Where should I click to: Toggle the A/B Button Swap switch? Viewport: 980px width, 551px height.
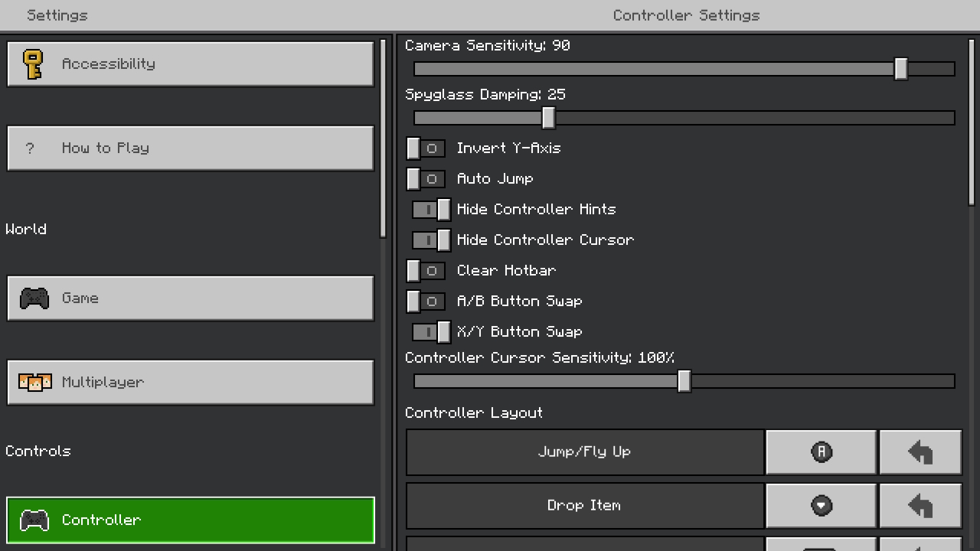426,302
